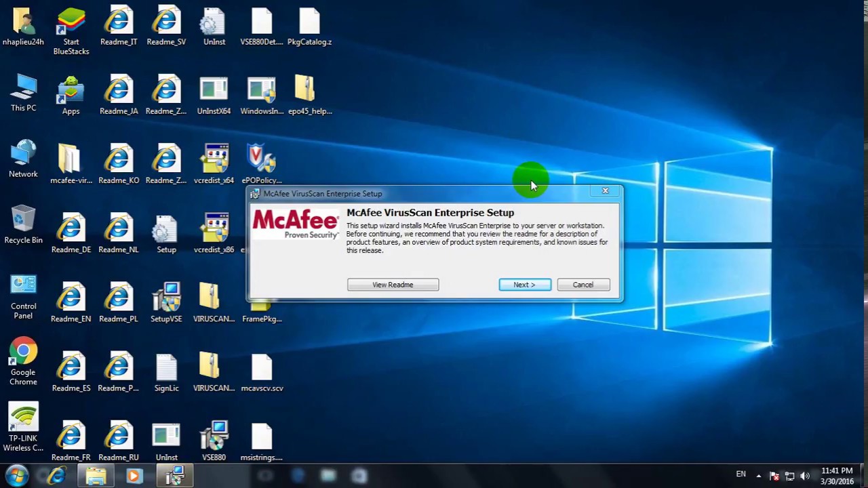Show hidden system tray icons

pos(759,476)
